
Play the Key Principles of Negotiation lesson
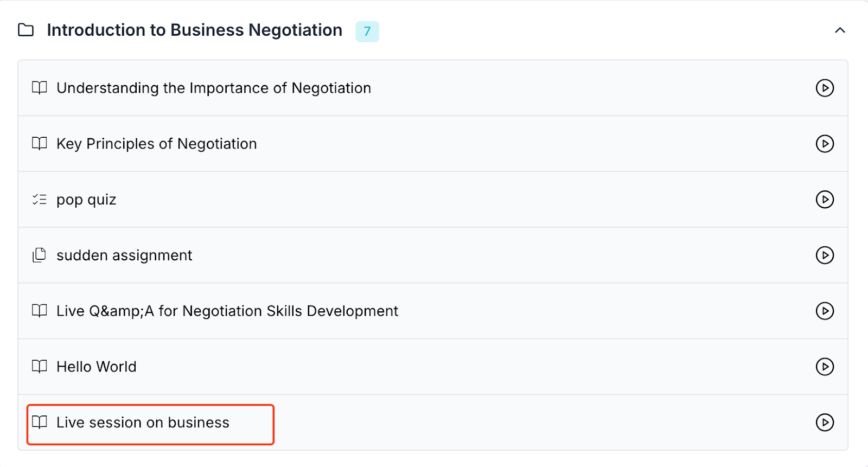pyautogui.click(x=825, y=144)
